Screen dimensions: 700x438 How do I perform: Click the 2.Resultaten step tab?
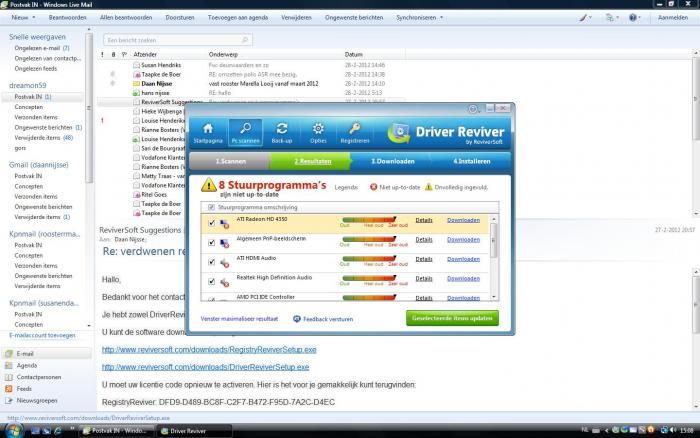point(312,161)
